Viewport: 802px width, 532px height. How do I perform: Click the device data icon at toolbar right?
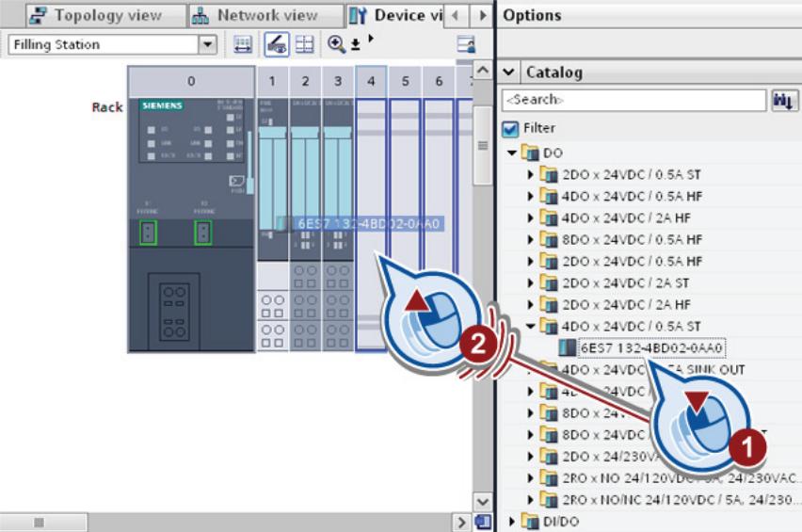pos(466,44)
